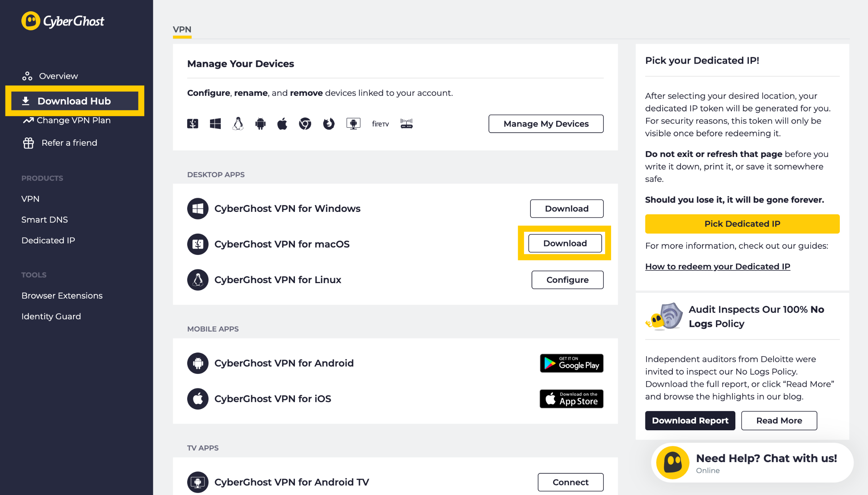868x495 pixels.
Task: Click the Overview nodes icon in sidebar
Action: point(27,76)
